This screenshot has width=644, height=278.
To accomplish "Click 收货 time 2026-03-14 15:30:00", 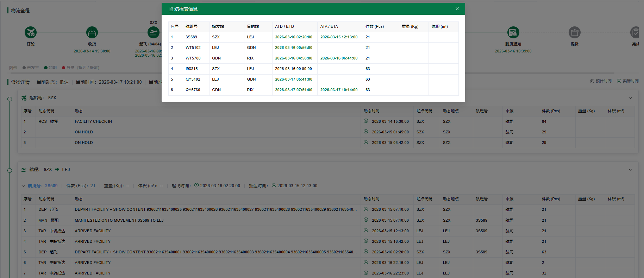I will pyautogui.click(x=92, y=51).
